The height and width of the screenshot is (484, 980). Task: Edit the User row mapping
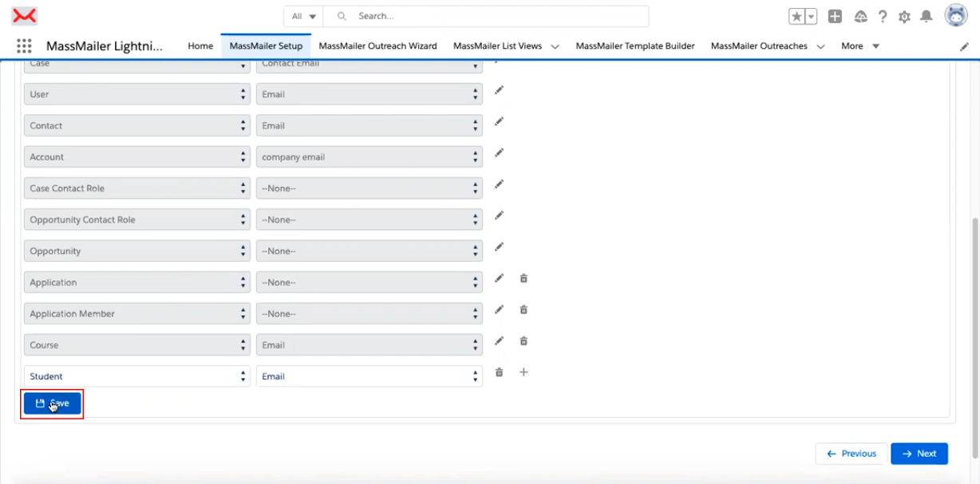pos(499,90)
